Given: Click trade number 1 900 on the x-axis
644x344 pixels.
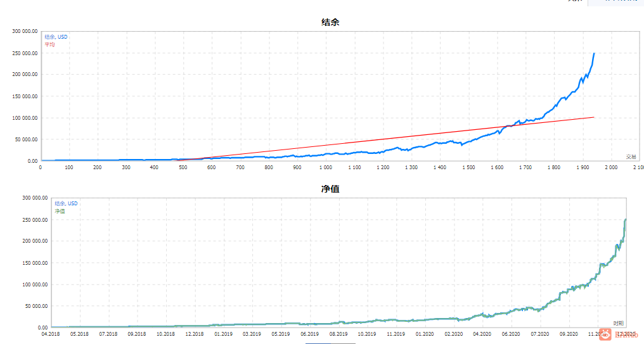Looking at the screenshot, I should [583, 167].
